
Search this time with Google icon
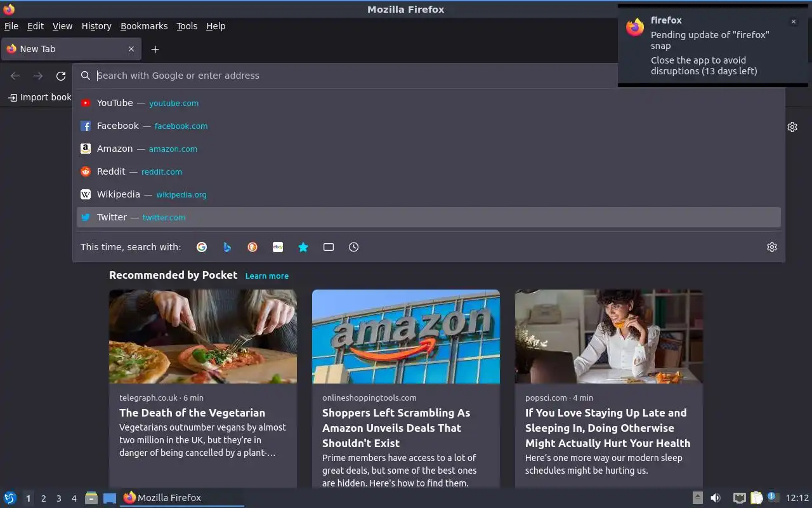pos(202,247)
